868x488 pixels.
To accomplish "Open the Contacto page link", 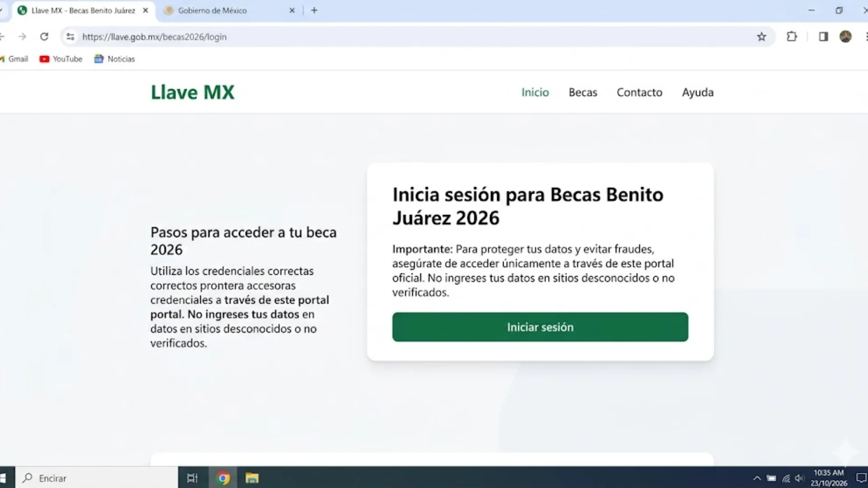I will tap(639, 92).
